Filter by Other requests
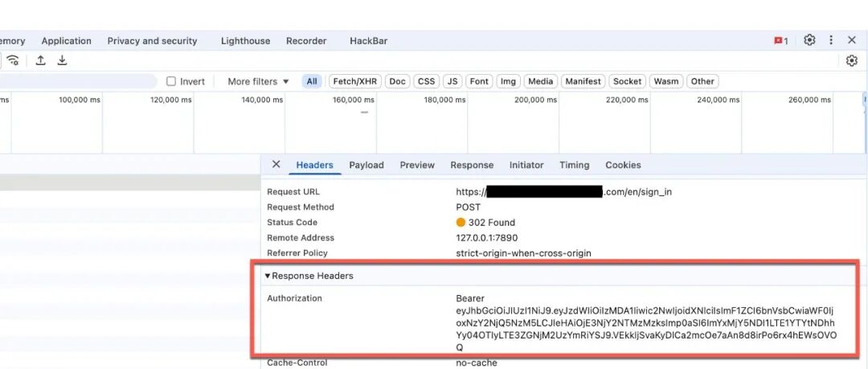Screen dimensions: 868x369 [702, 81]
